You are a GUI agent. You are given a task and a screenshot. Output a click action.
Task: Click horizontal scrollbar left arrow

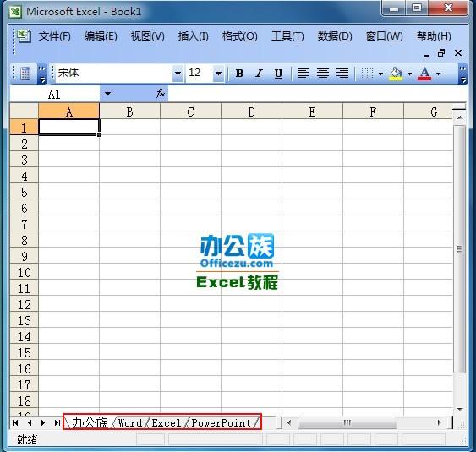(x=289, y=422)
